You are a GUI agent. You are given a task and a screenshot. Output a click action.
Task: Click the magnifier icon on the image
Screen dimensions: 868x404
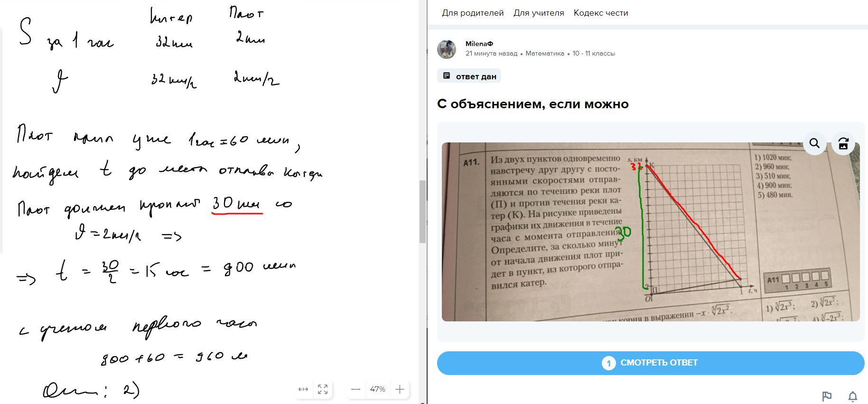(815, 143)
